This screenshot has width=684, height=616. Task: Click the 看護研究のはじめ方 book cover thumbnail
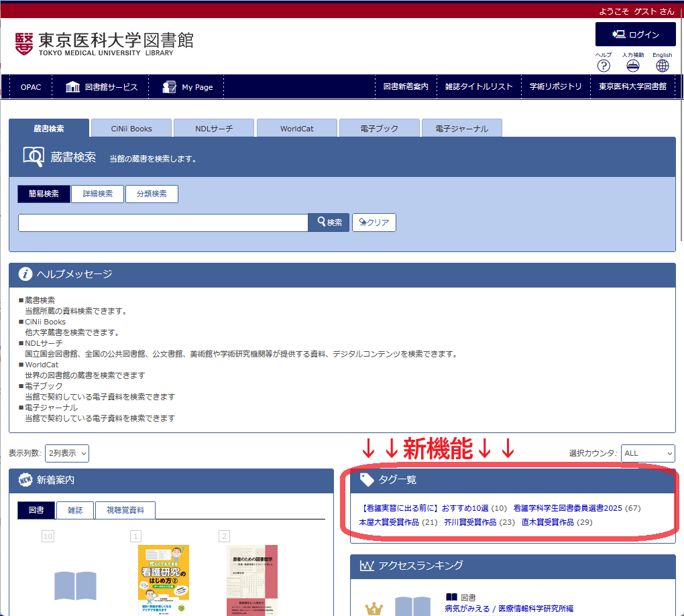[164, 580]
